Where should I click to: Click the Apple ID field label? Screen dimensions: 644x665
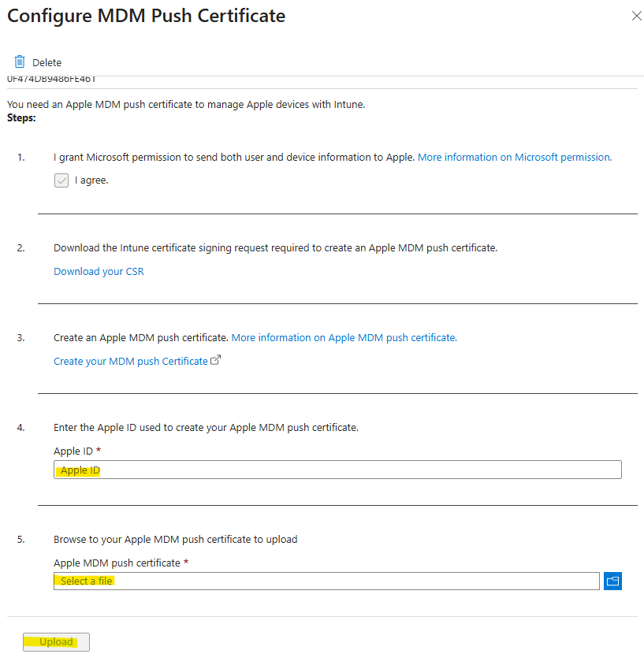point(73,451)
